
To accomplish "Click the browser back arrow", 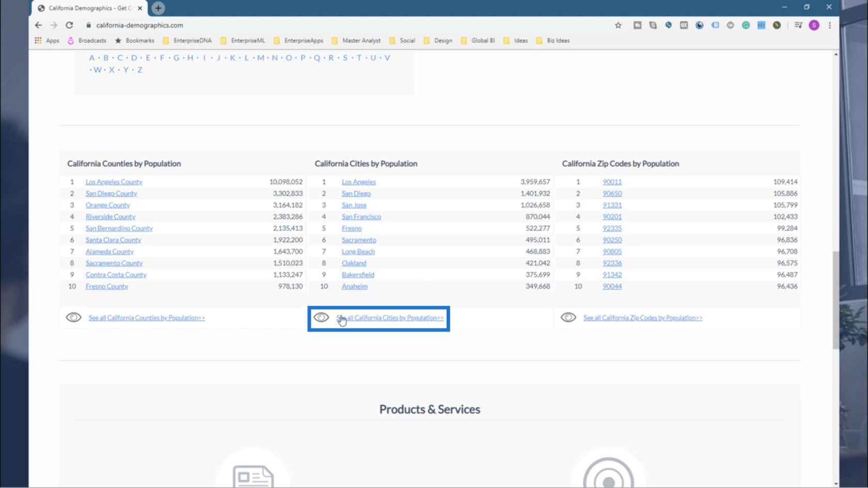I will (x=38, y=25).
